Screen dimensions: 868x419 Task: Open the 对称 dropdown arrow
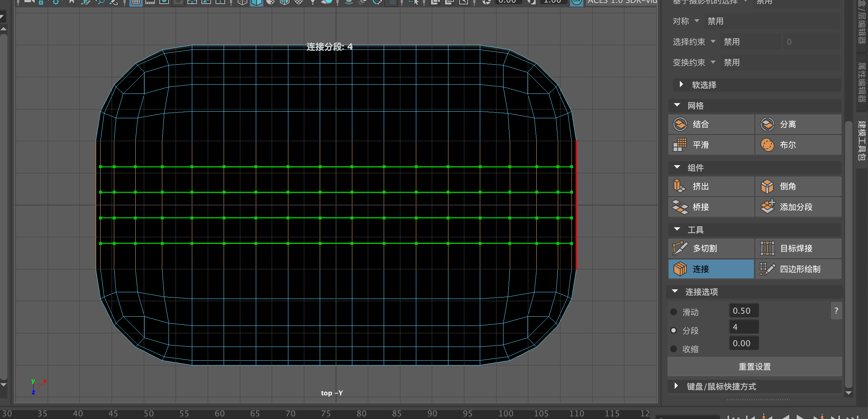coord(697,21)
